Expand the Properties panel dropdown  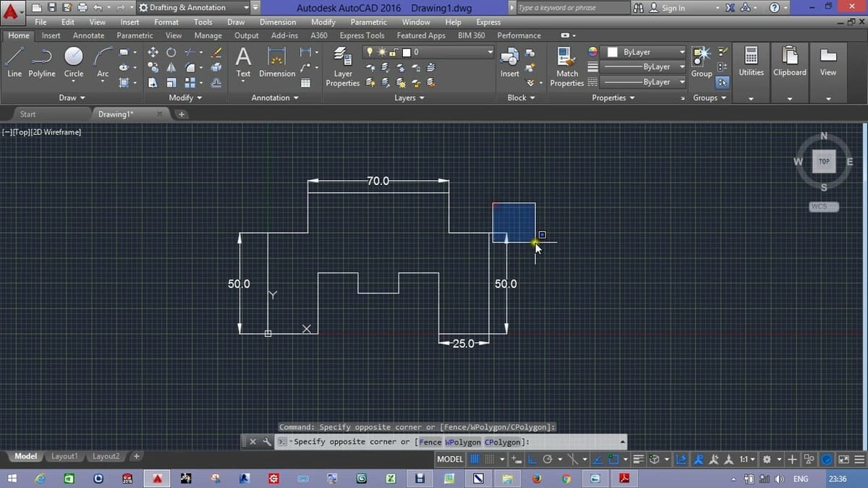click(x=613, y=98)
